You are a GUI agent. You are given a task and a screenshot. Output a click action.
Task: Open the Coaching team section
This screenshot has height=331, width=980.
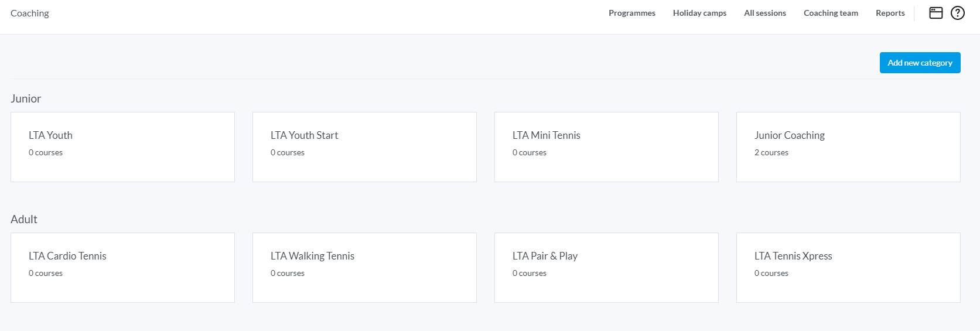click(831, 13)
